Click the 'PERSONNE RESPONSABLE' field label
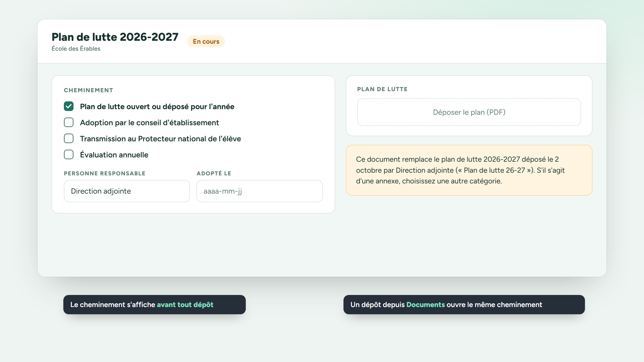 tap(105, 173)
